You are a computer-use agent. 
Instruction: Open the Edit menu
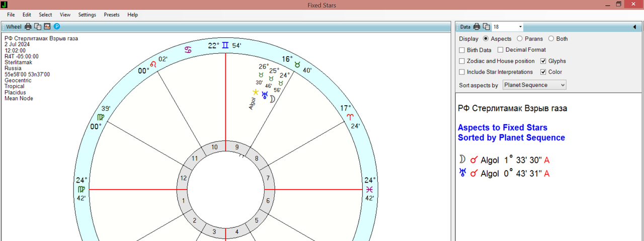point(27,15)
